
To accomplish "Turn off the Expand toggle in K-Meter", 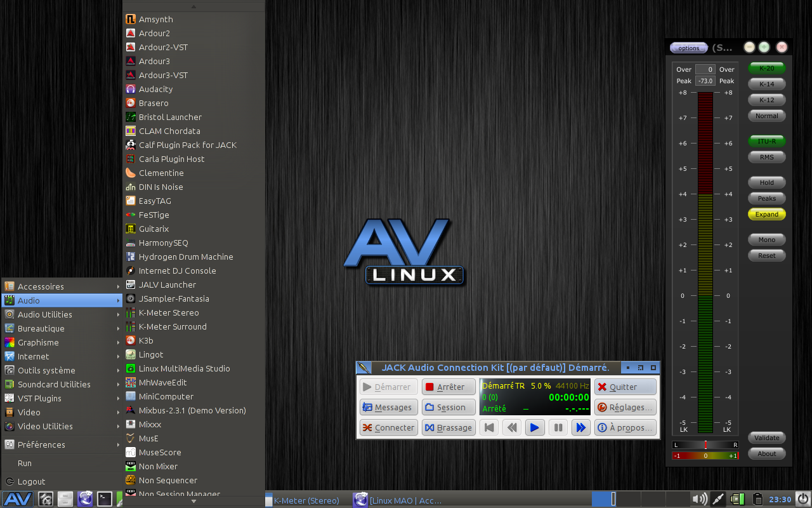I will tap(767, 214).
